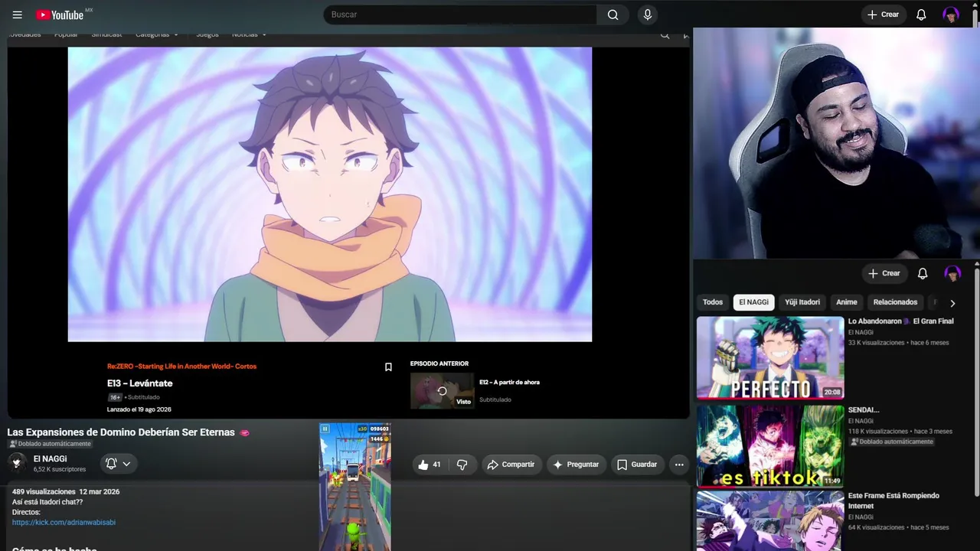980x551 pixels.
Task: Open the account avatar in the top header
Action: click(x=951, y=15)
